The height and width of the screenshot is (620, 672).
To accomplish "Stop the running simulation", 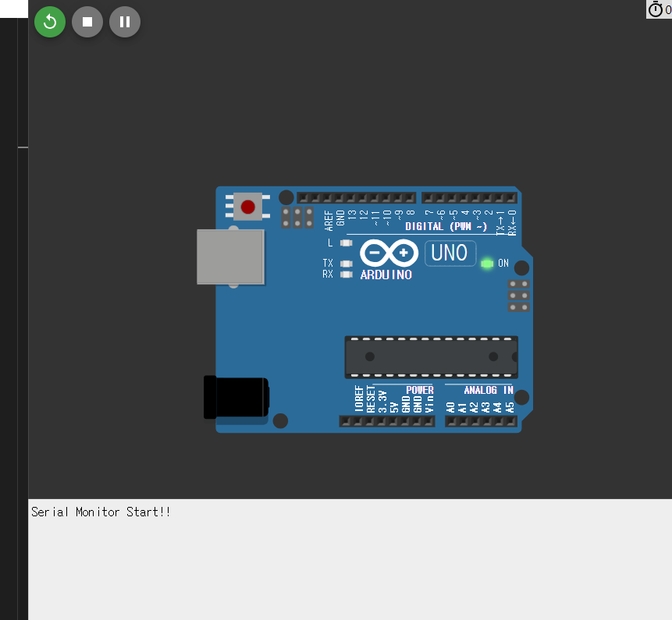I will coord(87,22).
